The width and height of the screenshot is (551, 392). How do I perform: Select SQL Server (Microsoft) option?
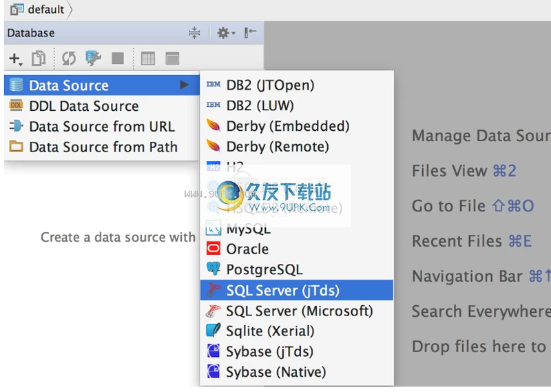[297, 311]
